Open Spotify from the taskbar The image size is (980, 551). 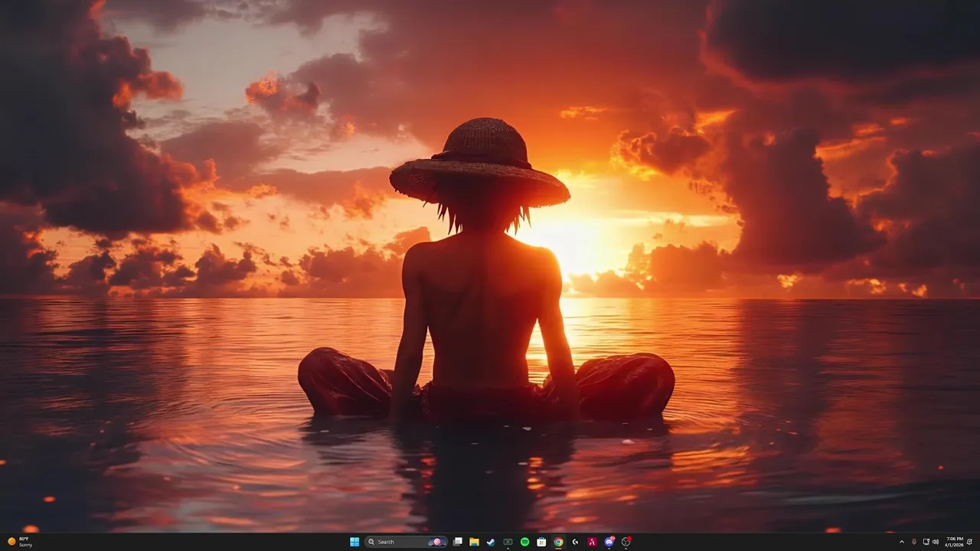coord(524,542)
